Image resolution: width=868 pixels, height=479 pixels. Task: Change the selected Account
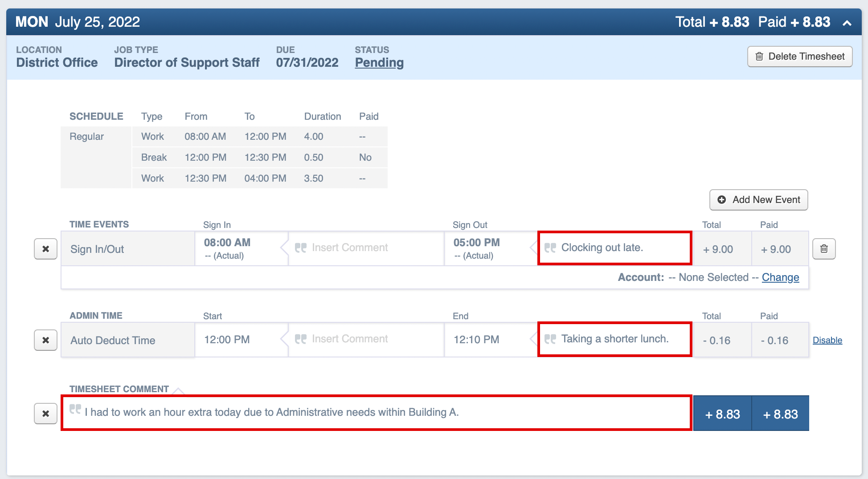[780, 277]
